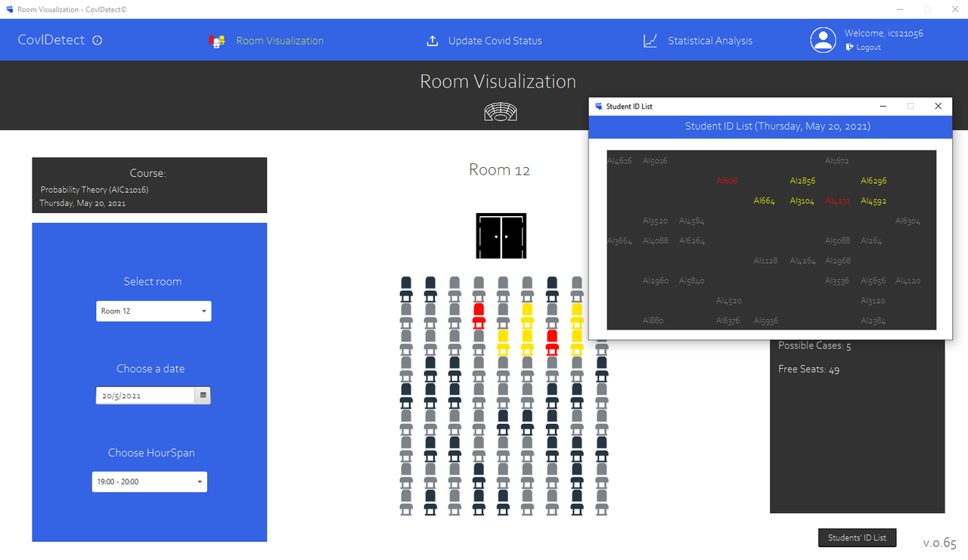Click the app icon in Student ID List title bar
This screenshot has width=968, height=560.
(x=599, y=107)
